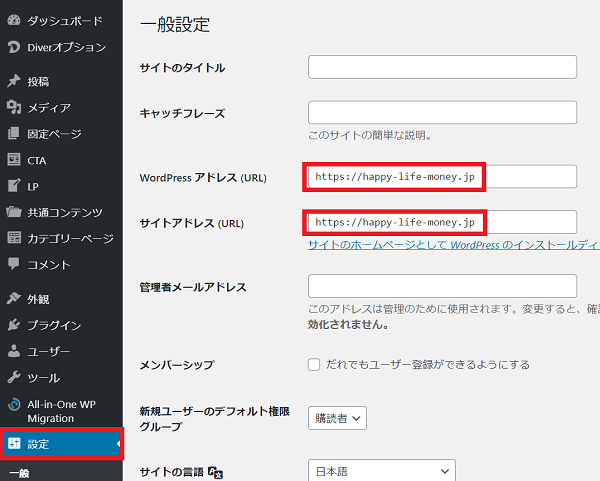Click the このサイトの簡単な説明 hint text
The width and height of the screenshot is (600, 481).
click(370, 135)
